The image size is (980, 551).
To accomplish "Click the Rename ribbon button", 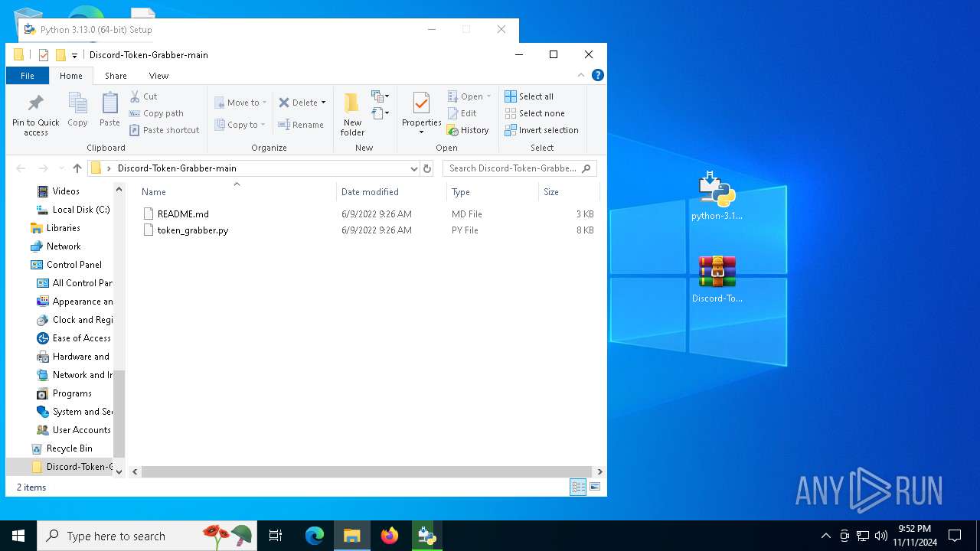I will point(301,125).
